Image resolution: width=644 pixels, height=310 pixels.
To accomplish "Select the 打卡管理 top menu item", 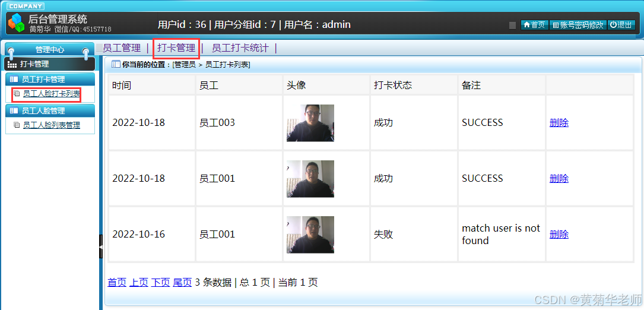I will [176, 48].
